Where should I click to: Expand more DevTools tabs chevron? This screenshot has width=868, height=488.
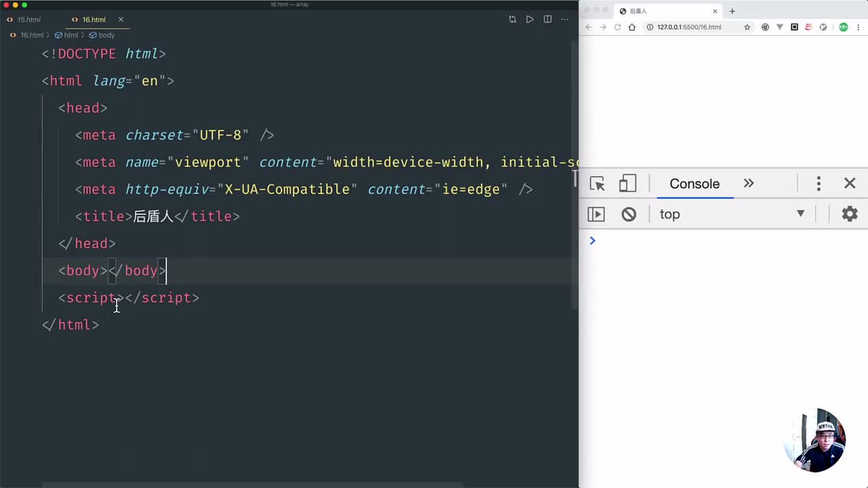(749, 184)
